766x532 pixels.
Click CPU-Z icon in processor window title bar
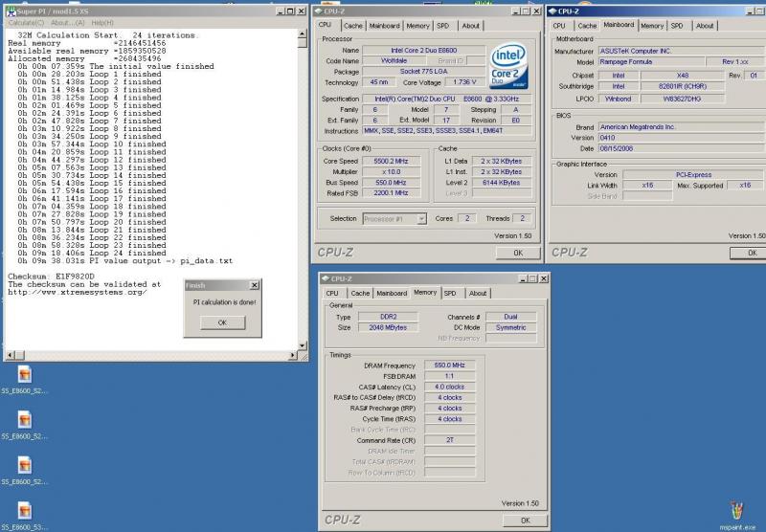[x=319, y=11]
